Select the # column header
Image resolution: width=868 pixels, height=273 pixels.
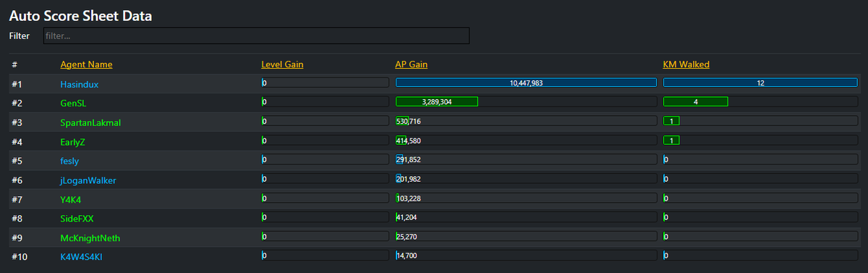coord(14,64)
